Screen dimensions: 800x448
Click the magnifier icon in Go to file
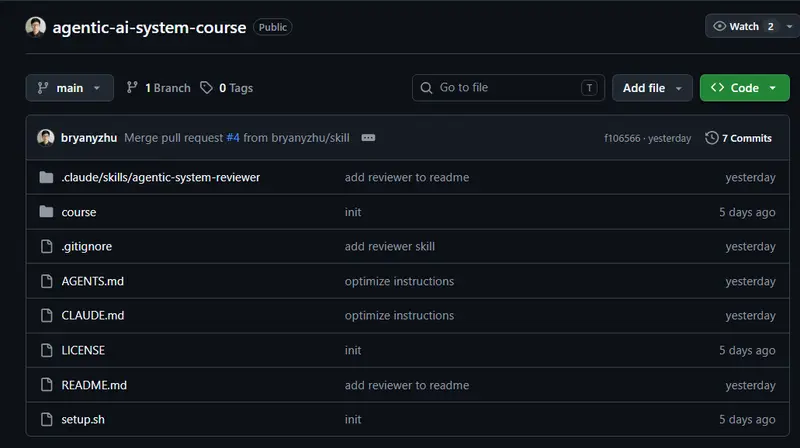click(x=426, y=88)
